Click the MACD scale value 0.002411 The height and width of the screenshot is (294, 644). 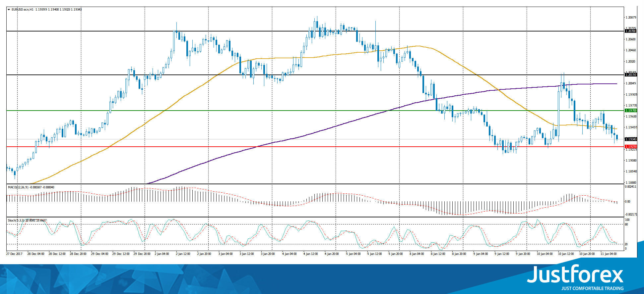coord(630,187)
